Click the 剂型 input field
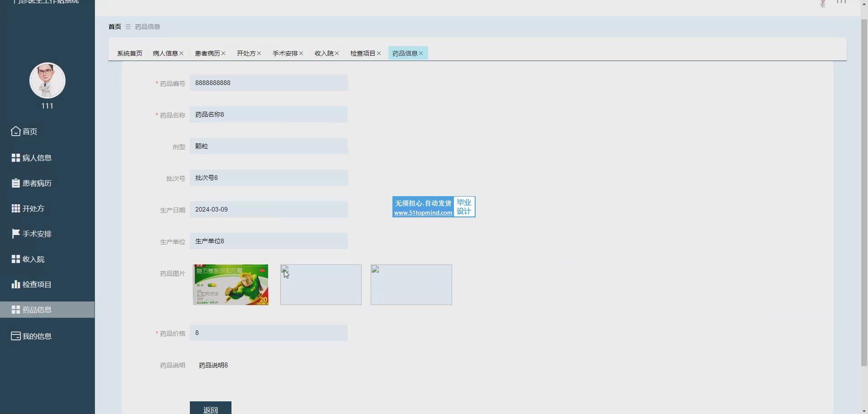Viewport: 868px width, 414px height. click(269, 146)
